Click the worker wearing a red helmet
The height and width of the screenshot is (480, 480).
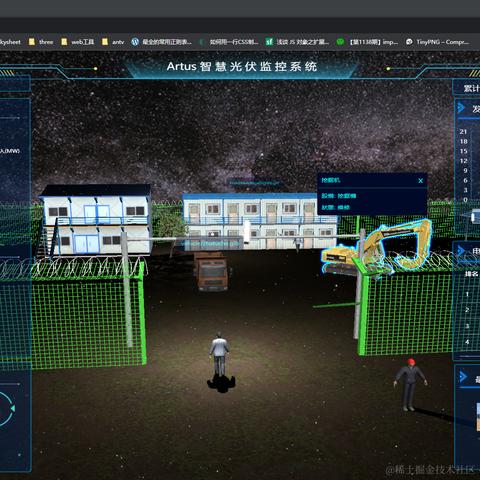pos(410,384)
